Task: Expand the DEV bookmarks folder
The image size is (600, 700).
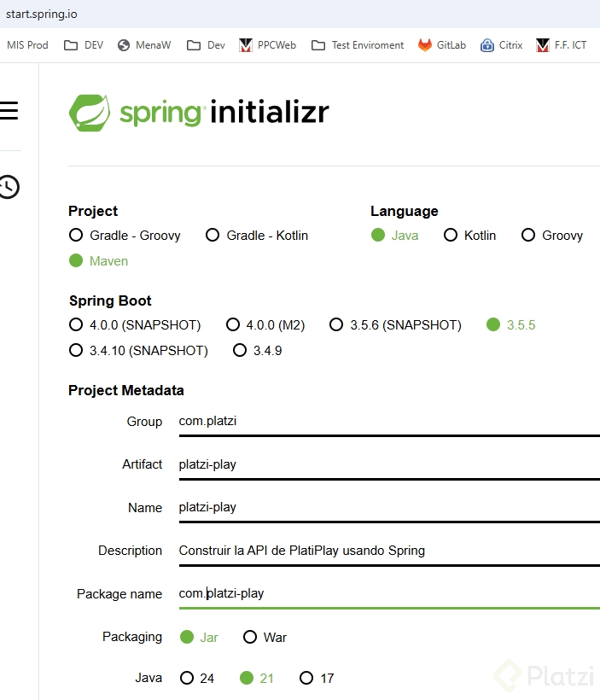Action: (83, 44)
